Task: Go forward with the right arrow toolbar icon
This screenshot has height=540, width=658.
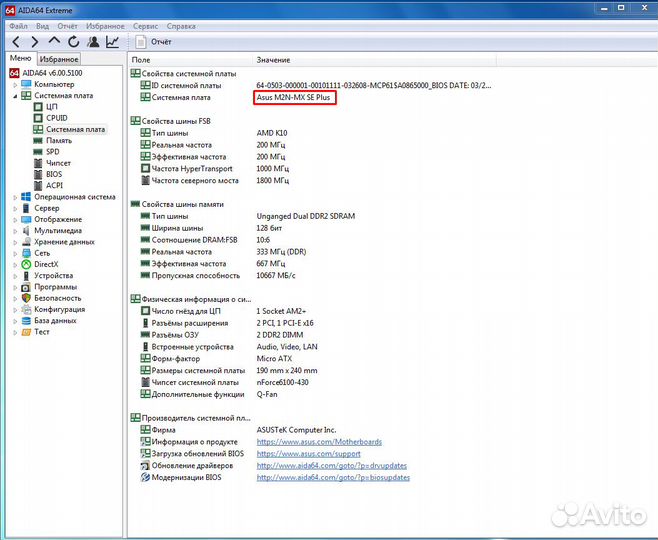Action: 35,42
